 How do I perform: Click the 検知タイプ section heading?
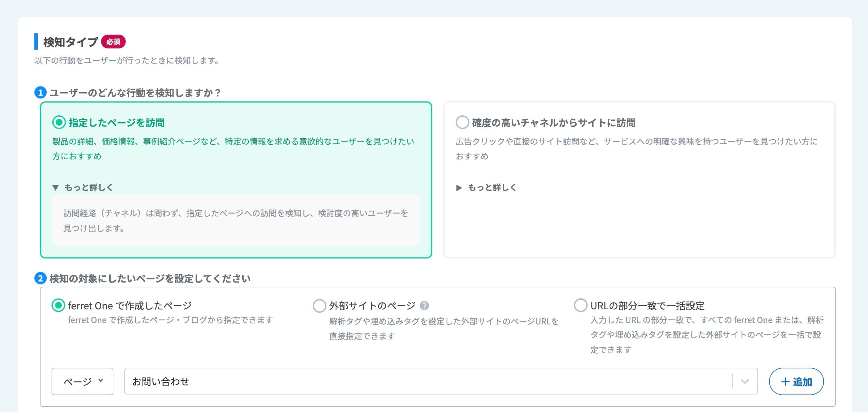point(70,42)
